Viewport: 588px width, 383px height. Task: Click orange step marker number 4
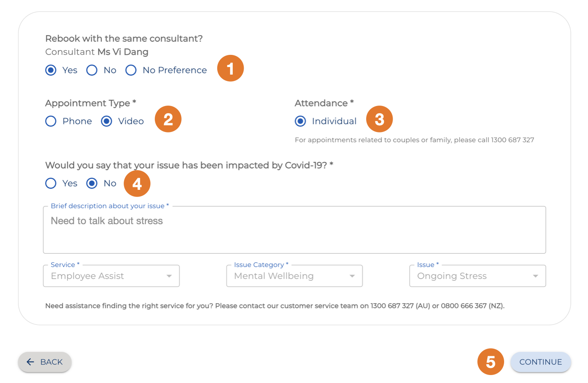pyautogui.click(x=137, y=184)
